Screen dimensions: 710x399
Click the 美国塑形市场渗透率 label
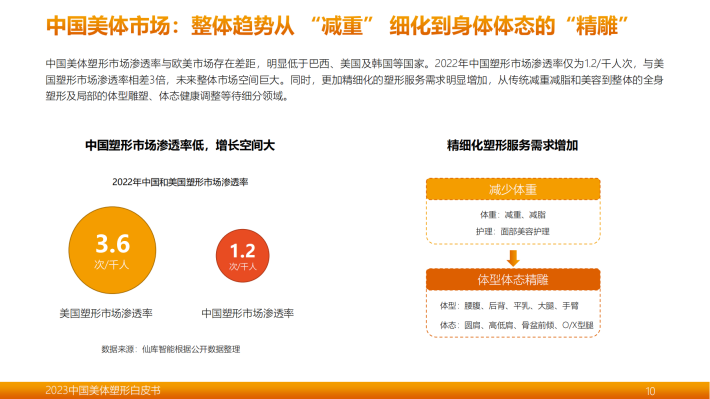click(106, 313)
